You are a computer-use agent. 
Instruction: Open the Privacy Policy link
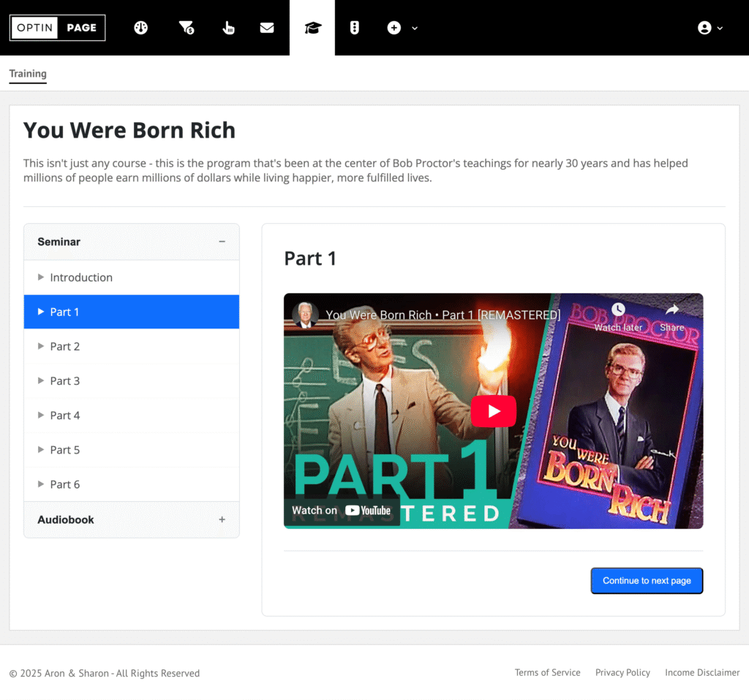point(622,673)
